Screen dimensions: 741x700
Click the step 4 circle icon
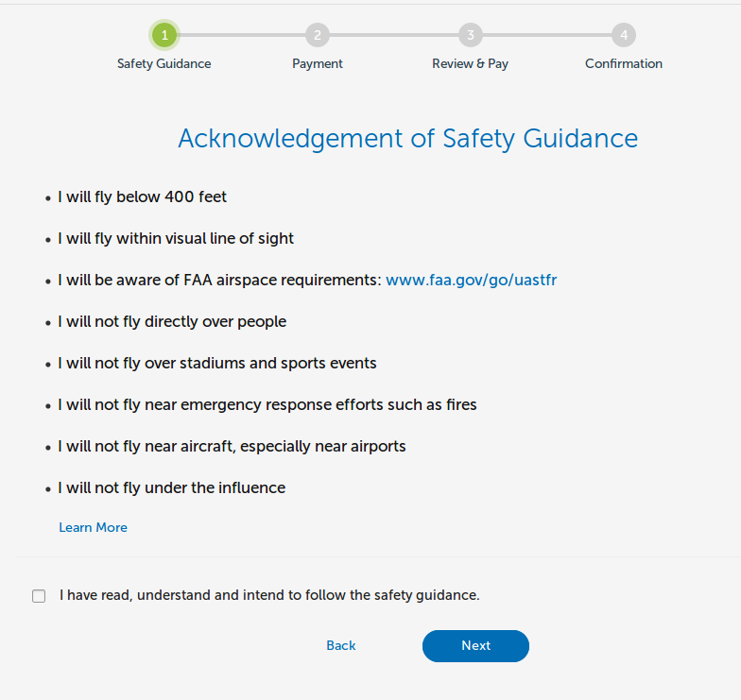point(624,35)
